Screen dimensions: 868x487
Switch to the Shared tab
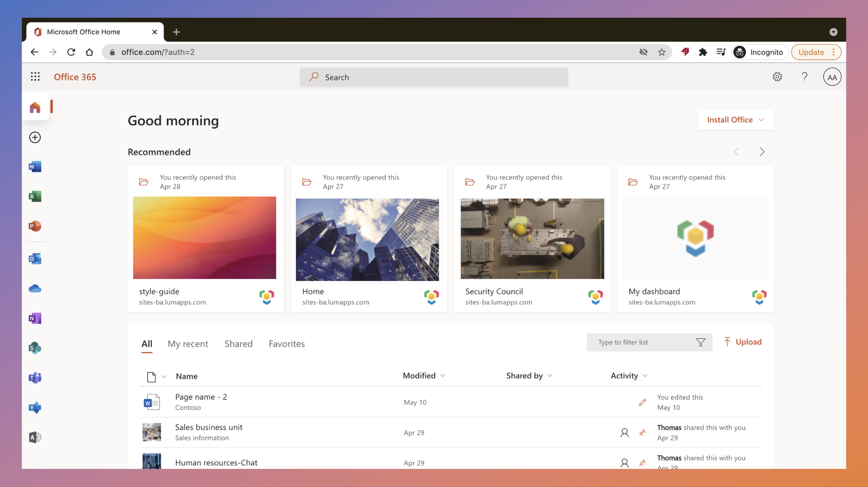(x=239, y=344)
